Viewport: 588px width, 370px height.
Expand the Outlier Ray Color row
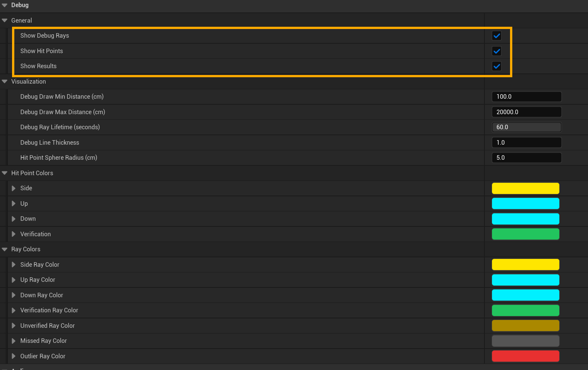tap(14, 356)
